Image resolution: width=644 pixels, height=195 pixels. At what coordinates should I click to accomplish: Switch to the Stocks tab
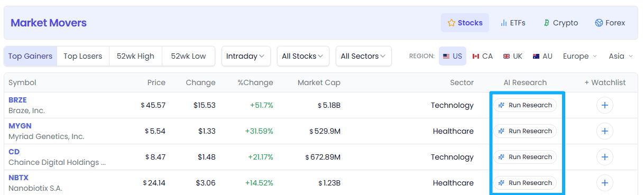tap(465, 23)
